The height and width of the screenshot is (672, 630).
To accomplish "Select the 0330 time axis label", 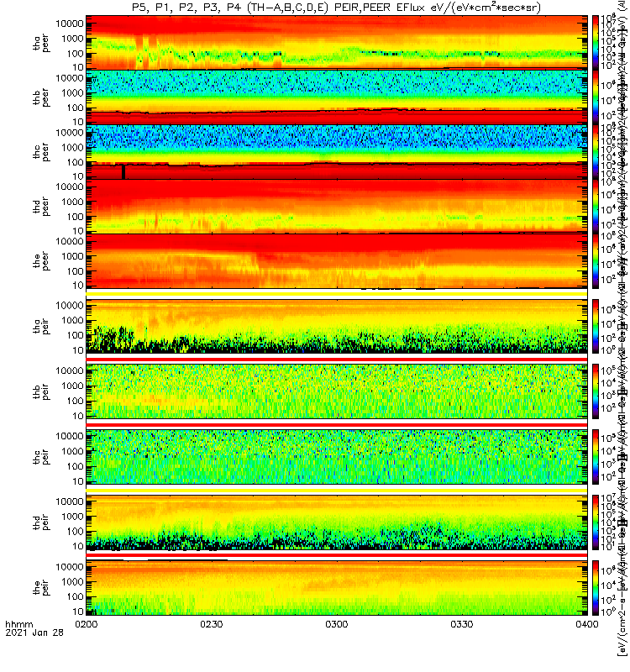I will 461,624.
